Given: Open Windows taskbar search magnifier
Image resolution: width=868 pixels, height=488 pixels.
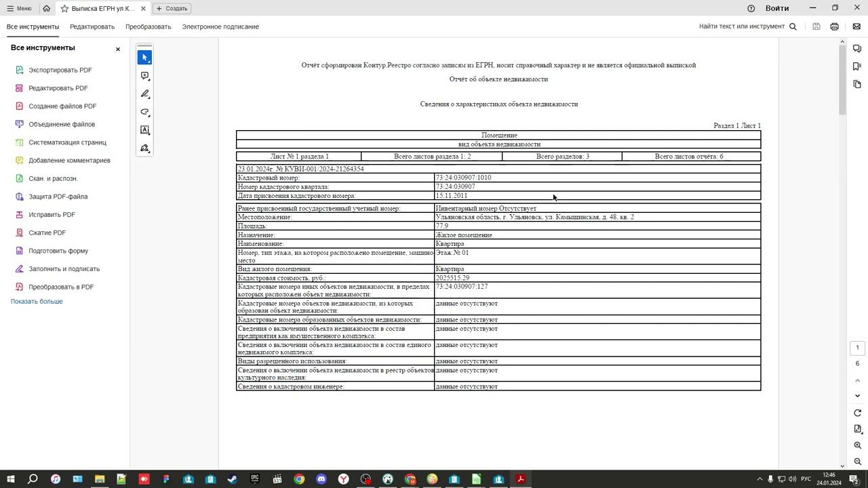Looking at the screenshot, I should 32,479.
